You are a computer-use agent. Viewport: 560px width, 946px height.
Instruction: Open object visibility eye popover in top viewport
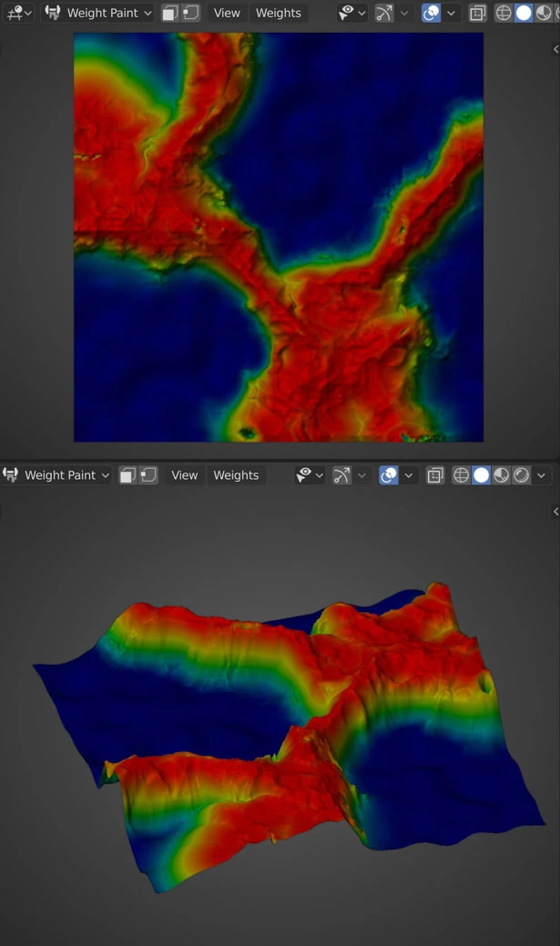tap(351, 13)
